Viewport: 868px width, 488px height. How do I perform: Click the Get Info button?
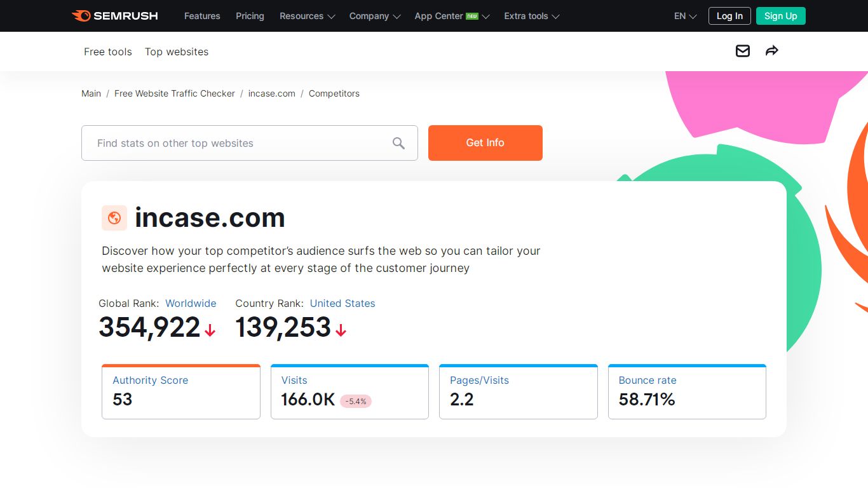click(x=485, y=143)
